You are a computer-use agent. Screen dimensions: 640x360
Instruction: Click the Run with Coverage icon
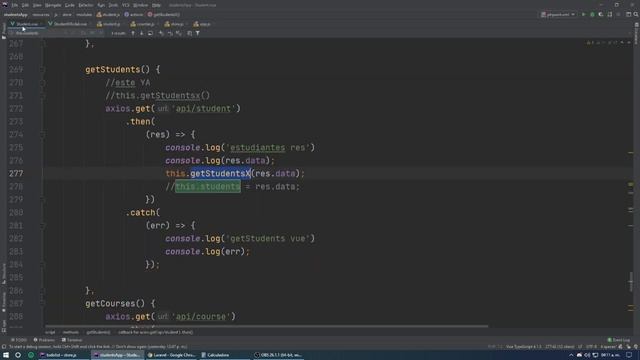[x=601, y=15]
